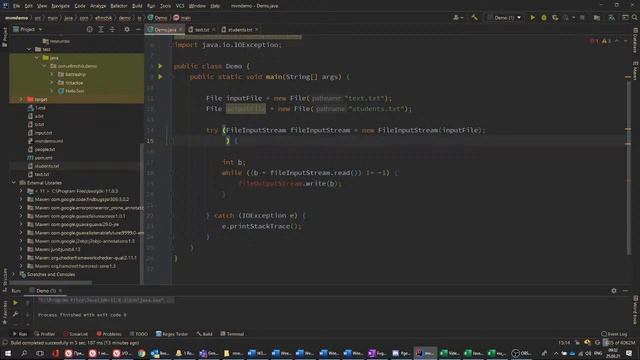Start debugging with the bug icon

tap(544, 18)
